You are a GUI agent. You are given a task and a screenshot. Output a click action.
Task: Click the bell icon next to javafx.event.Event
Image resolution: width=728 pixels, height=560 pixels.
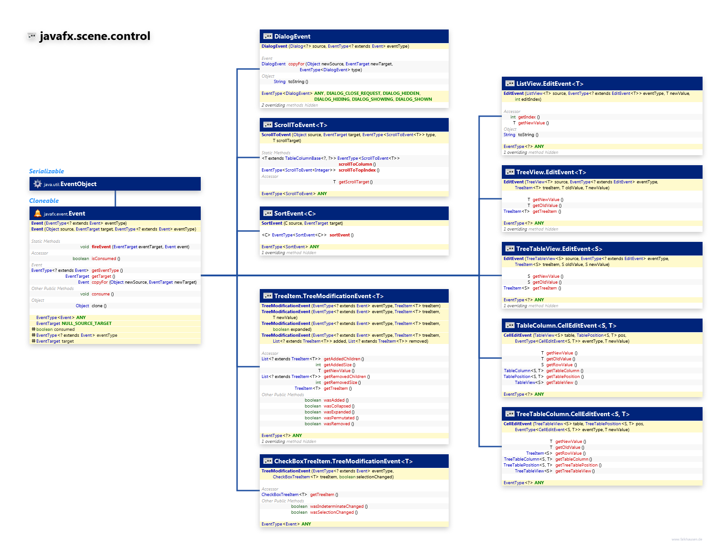[x=38, y=213]
